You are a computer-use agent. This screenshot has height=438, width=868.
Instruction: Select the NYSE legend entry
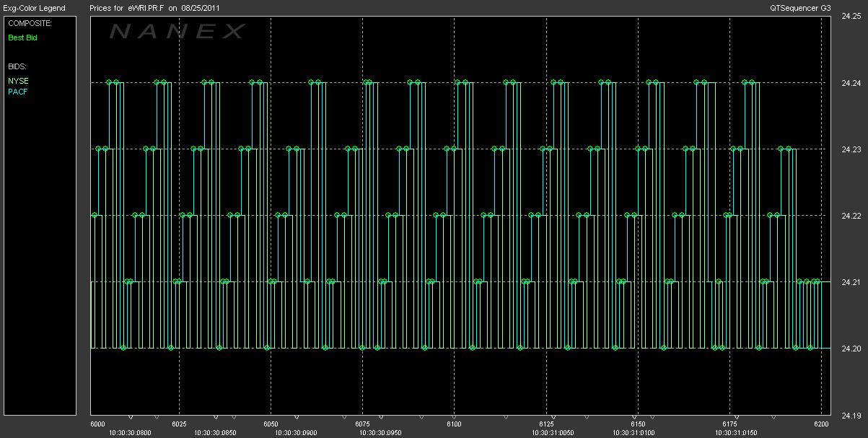pos(18,81)
